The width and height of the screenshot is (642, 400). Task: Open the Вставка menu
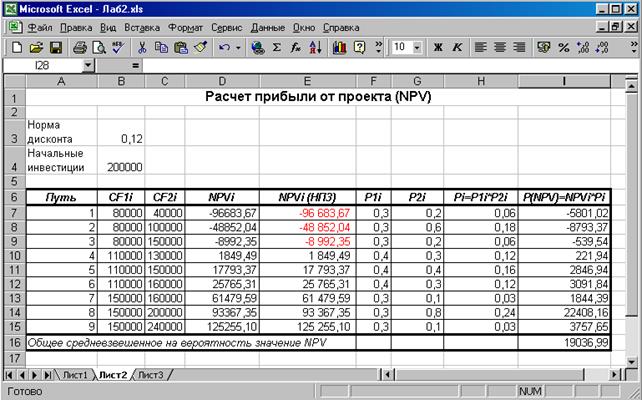point(142,28)
